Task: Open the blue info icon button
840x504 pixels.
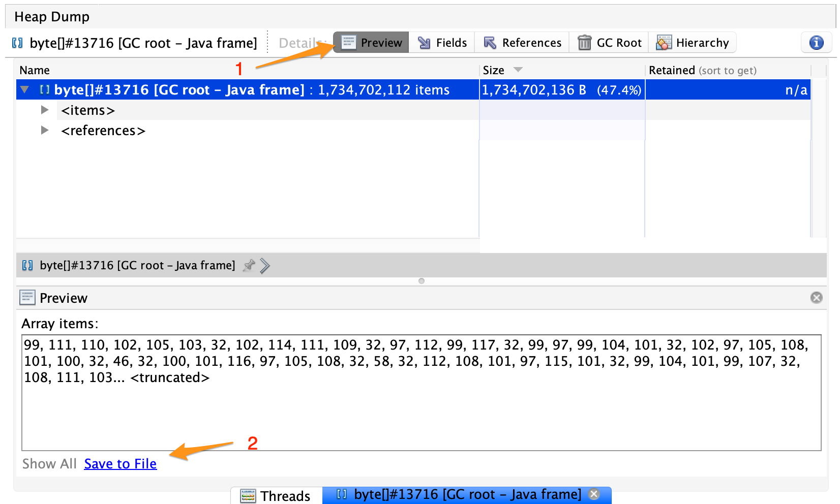Action: click(x=816, y=43)
